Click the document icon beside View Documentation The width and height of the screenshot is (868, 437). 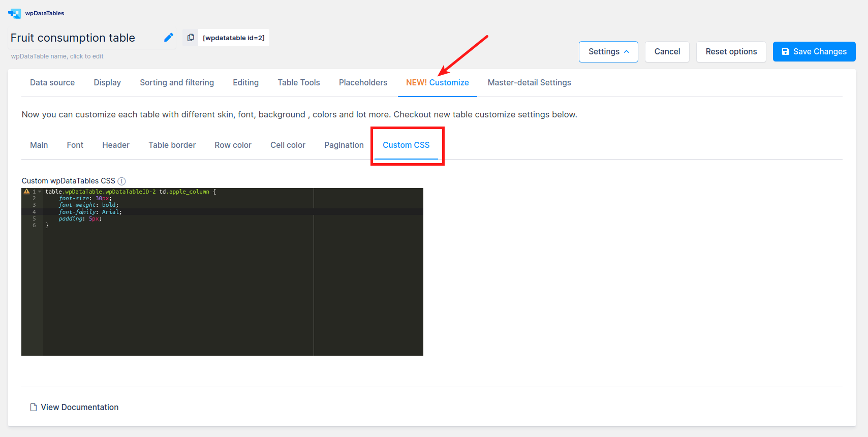point(34,407)
